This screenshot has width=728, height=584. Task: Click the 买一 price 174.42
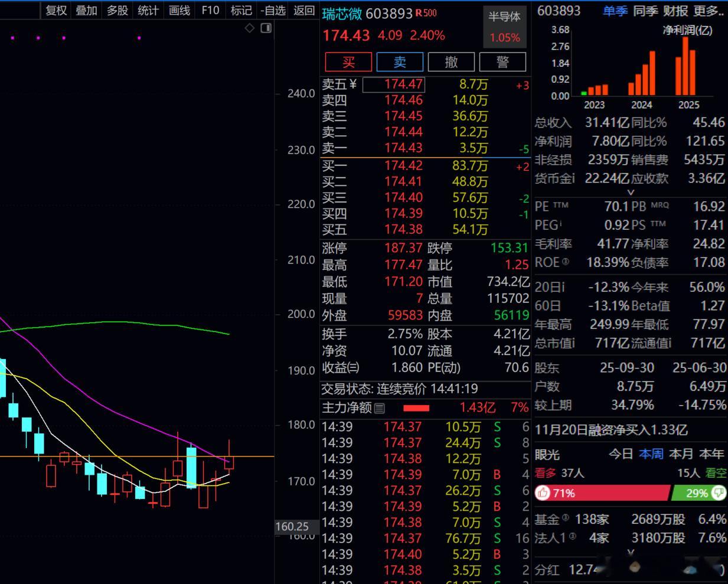[404, 166]
